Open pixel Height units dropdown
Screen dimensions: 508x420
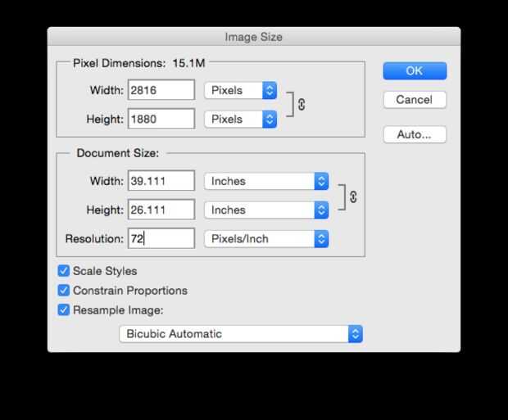coord(241,119)
